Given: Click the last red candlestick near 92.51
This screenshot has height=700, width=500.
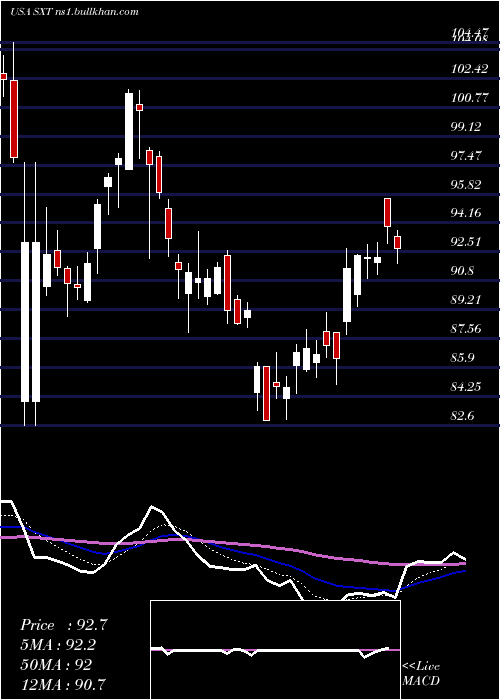Looking at the screenshot, I should click(x=397, y=242).
